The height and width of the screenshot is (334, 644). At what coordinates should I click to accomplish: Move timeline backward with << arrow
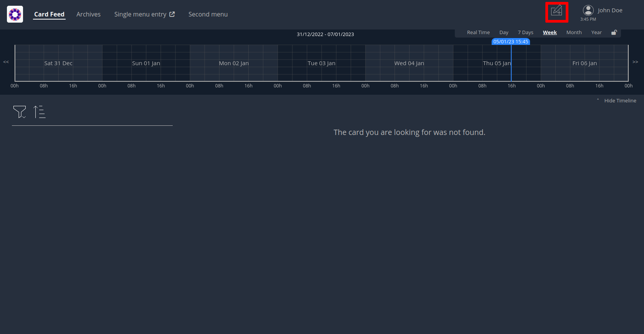tap(6, 62)
